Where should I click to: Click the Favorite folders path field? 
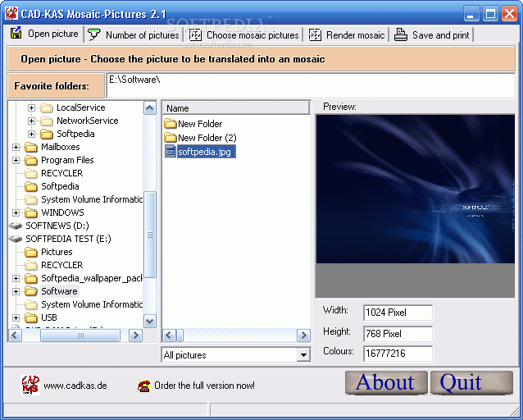311,85
